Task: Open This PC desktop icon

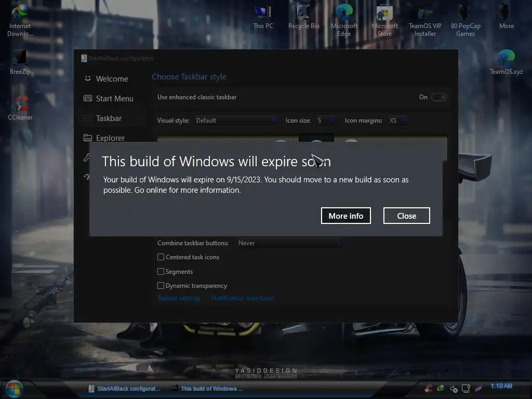Action: (263, 17)
